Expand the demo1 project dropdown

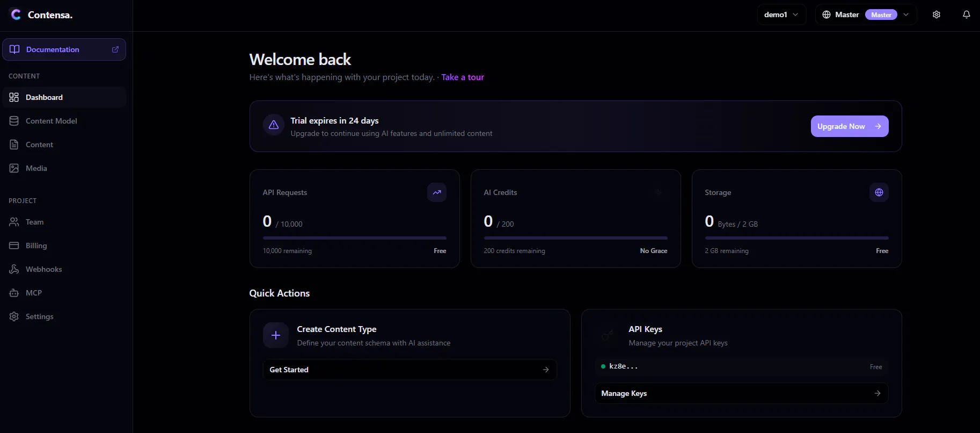(x=781, y=15)
